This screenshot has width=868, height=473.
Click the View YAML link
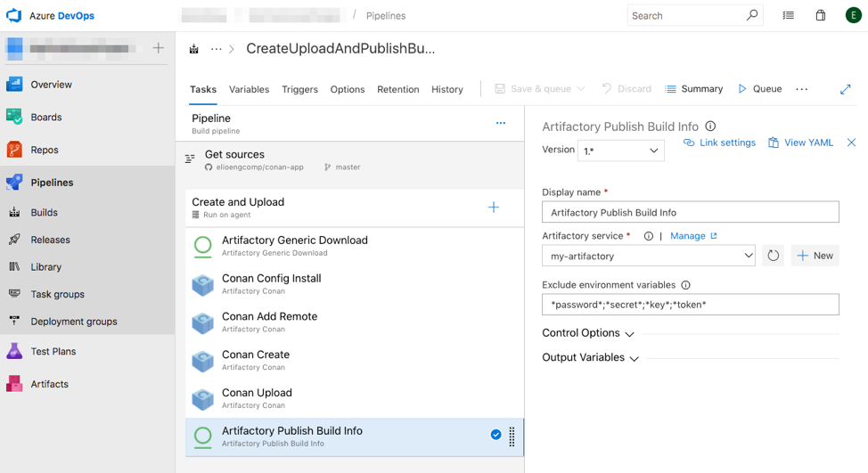tap(800, 143)
